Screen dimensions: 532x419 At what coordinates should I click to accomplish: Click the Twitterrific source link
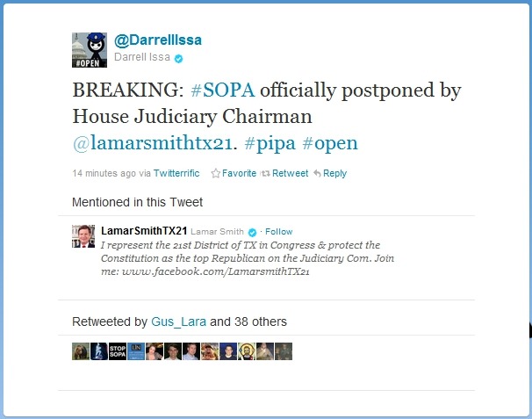[x=176, y=173]
